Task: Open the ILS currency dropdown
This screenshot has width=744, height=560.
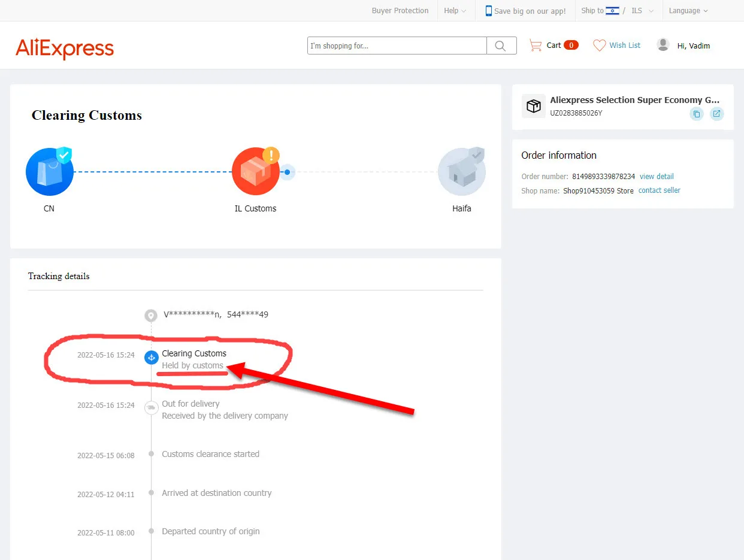Action: point(642,11)
